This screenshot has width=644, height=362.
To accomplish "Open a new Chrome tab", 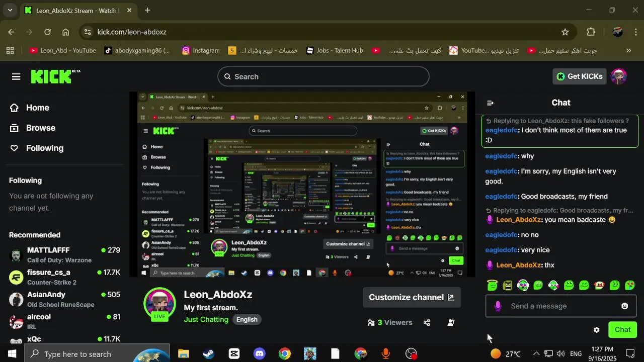I will pos(147,10).
